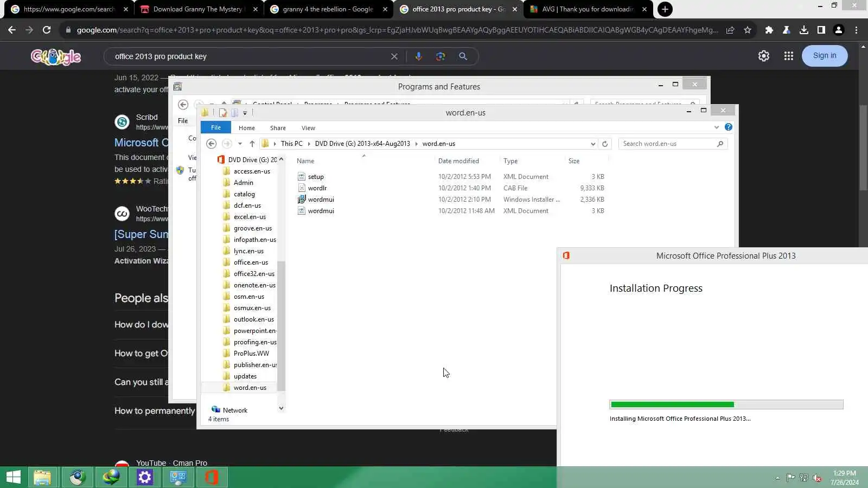Screen dimensions: 868x488
Task: Open Google quick settings gear
Action: tap(764, 56)
